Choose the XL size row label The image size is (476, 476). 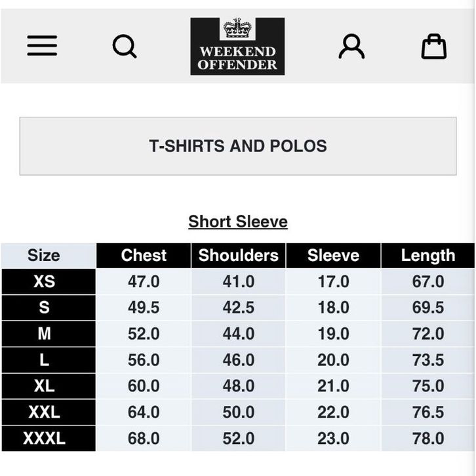click(x=44, y=386)
